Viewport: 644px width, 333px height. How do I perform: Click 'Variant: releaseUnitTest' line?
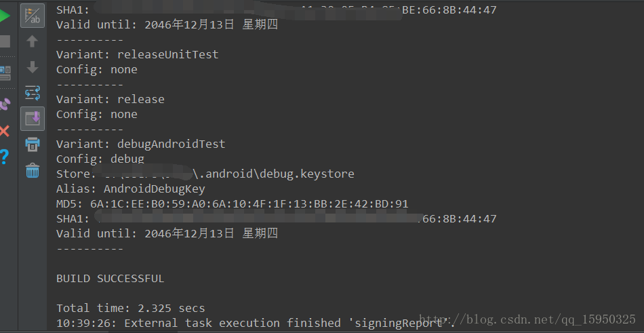(137, 54)
